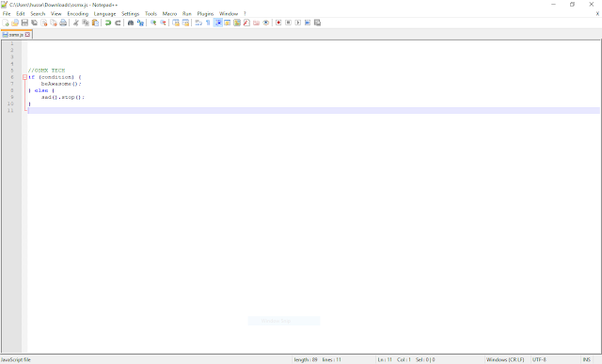Image resolution: width=602 pixels, height=364 pixels.
Task: Start recording a macro with the red dot
Action: [278, 23]
